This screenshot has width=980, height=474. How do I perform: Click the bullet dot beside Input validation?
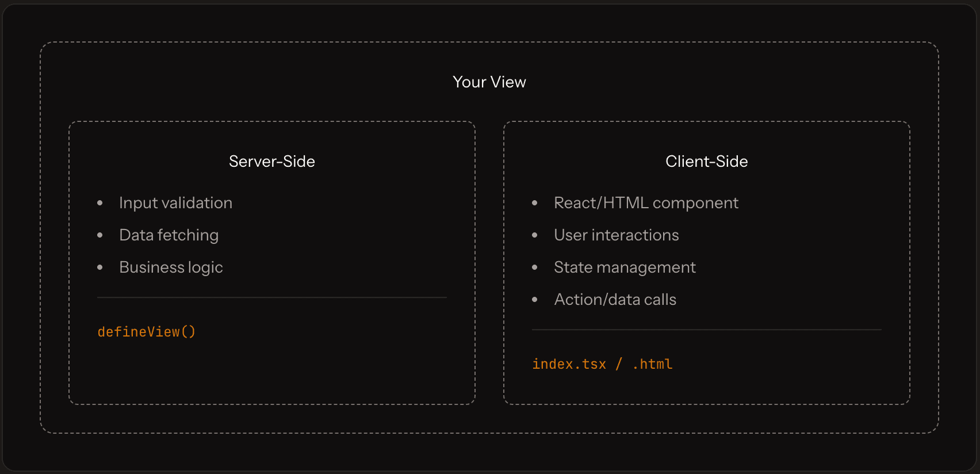100,203
